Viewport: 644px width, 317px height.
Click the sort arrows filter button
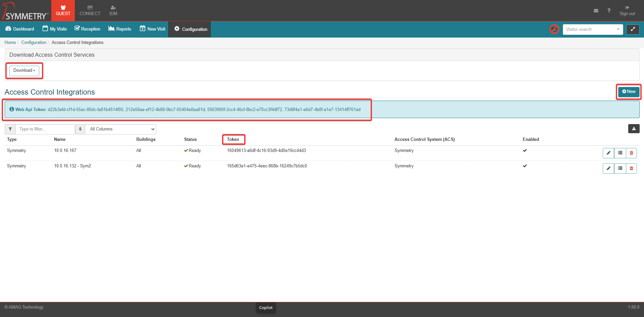(x=80, y=129)
